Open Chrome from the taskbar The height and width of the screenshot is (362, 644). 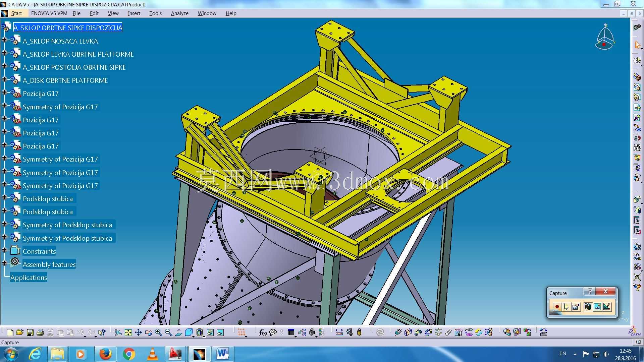(129, 354)
